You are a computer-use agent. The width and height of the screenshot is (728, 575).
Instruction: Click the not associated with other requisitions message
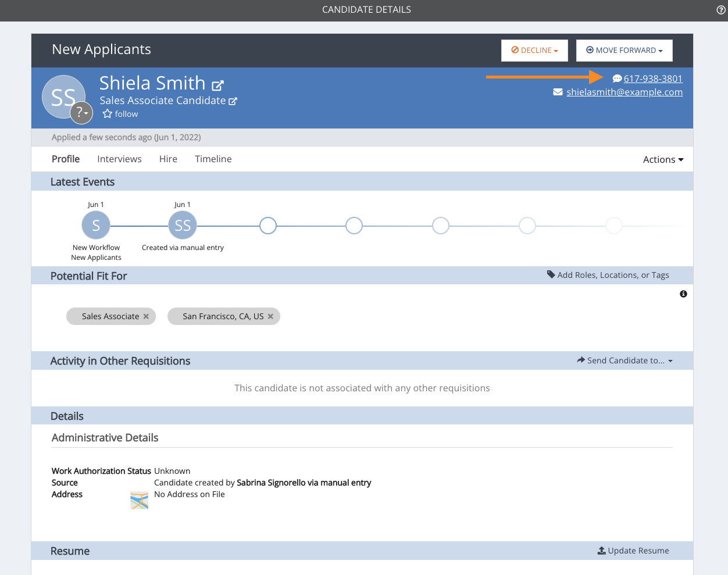362,388
